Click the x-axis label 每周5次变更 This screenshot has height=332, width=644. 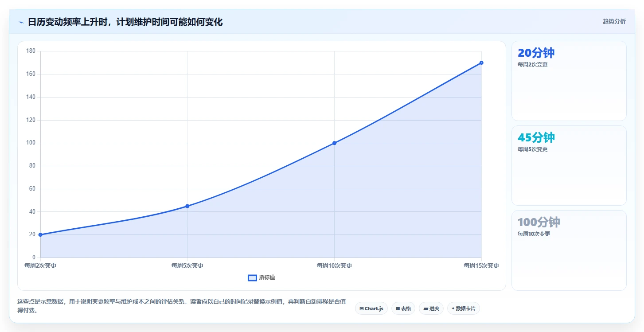[187, 266]
